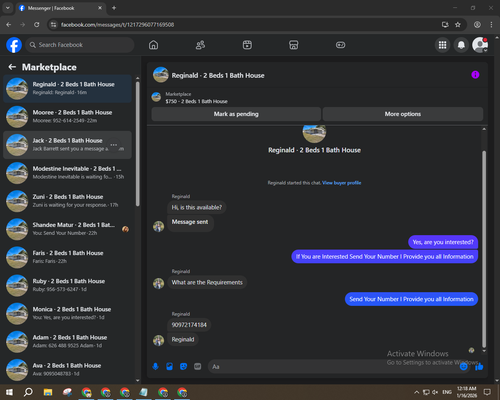This screenshot has width=500, height=400.
Task: Open Adam conversation in list
Action: (67, 341)
